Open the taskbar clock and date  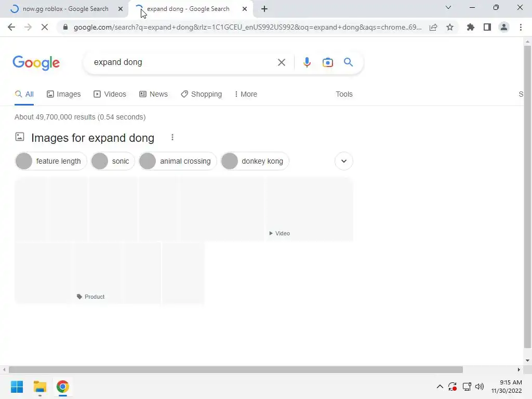tap(507, 387)
